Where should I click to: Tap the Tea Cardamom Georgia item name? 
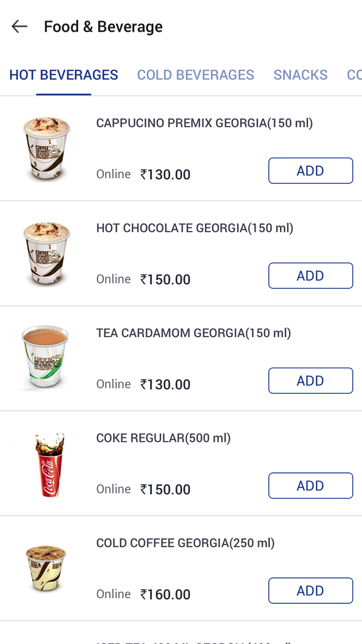click(194, 333)
